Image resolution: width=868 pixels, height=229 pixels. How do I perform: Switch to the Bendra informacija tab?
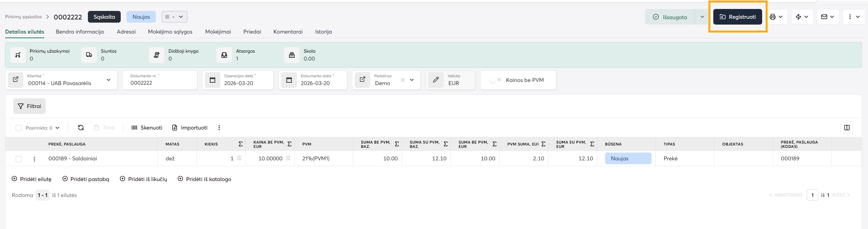(x=80, y=32)
